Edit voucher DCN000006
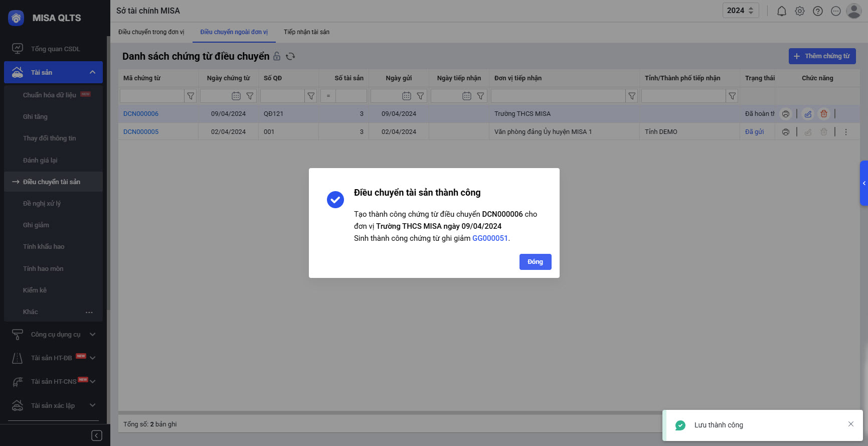Screen dimensions: 868x446 (x=808, y=114)
